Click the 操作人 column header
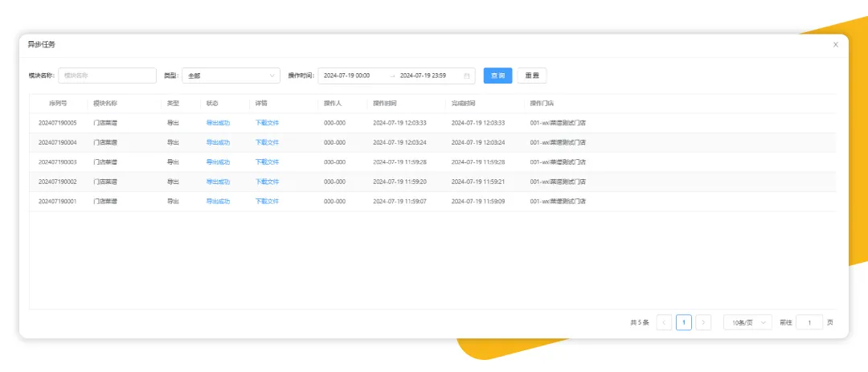 coord(334,104)
